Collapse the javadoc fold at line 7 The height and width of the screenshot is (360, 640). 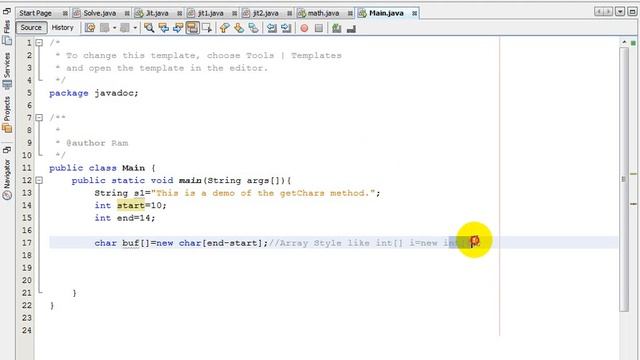coord(39,118)
